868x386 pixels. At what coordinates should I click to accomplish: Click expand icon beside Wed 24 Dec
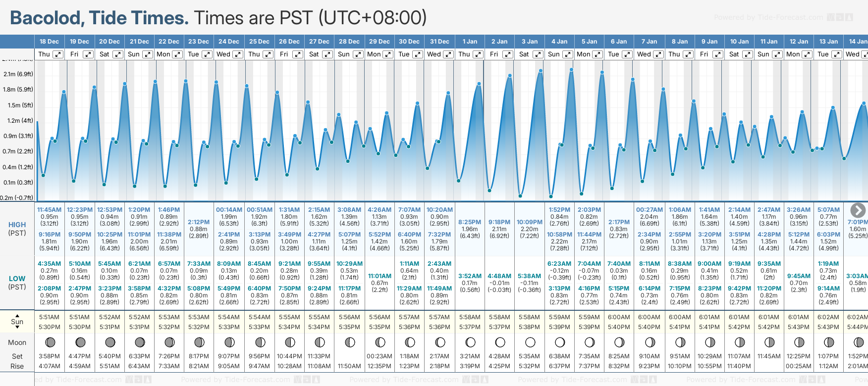pyautogui.click(x=238, y=54)
